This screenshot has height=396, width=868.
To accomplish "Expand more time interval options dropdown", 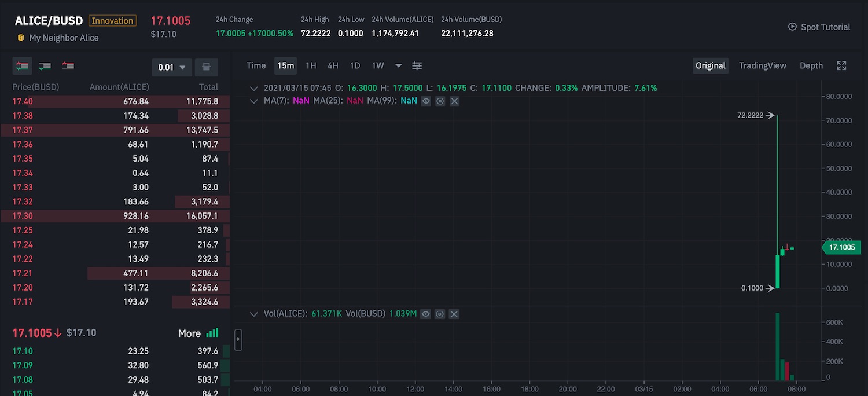I will point(398,65).
